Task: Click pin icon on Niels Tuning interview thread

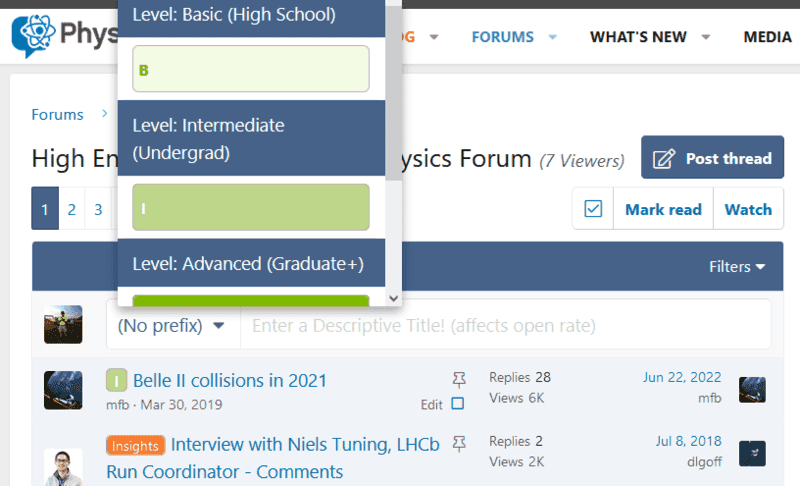Action: [459, 442]
